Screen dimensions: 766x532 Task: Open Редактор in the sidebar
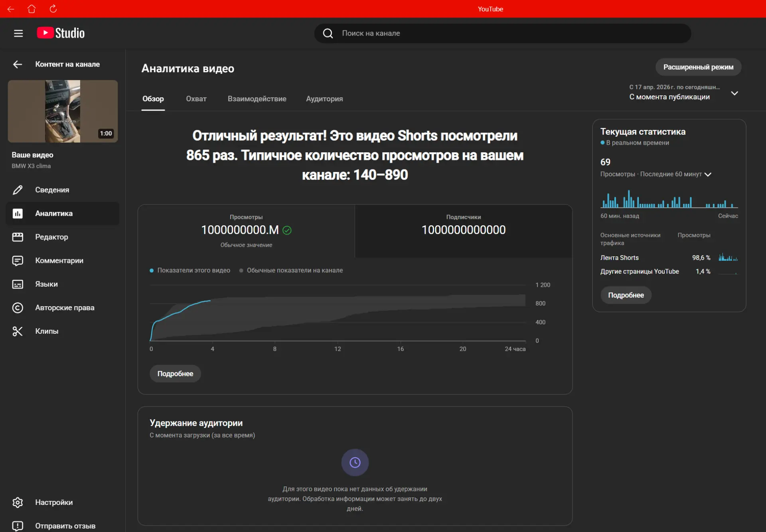tap(63, 237)
